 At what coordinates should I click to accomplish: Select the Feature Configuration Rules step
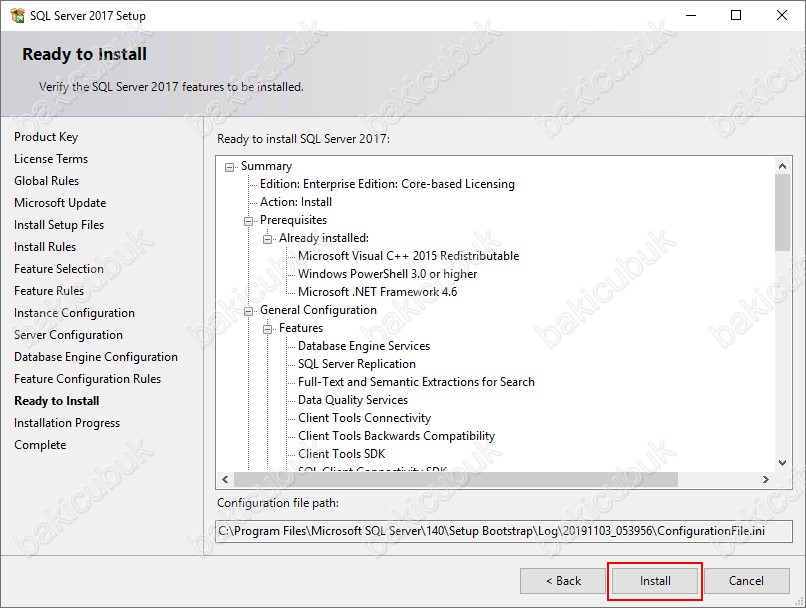point(87,379)
